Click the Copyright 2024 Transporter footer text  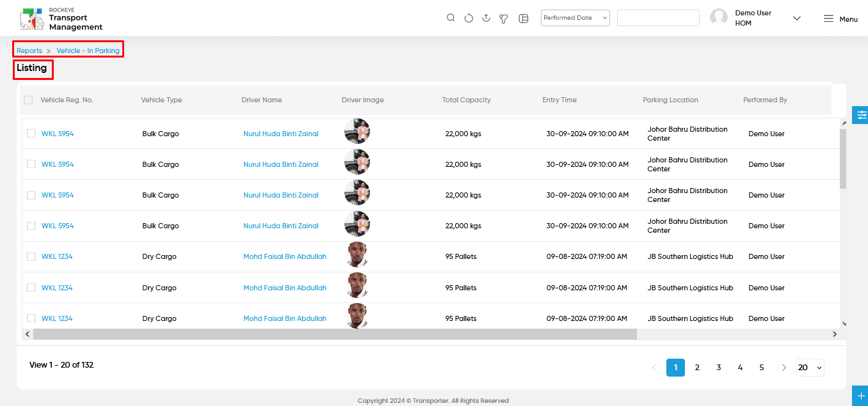433,401
